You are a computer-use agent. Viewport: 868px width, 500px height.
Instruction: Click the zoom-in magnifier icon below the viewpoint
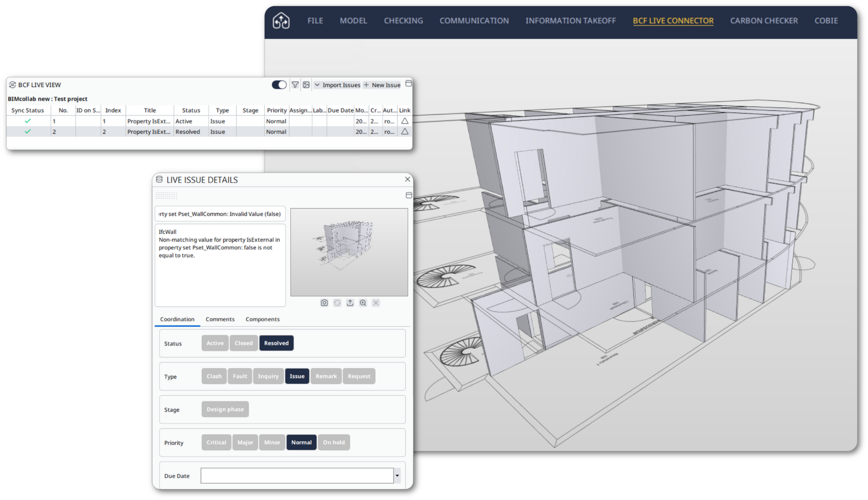(363, 303)
